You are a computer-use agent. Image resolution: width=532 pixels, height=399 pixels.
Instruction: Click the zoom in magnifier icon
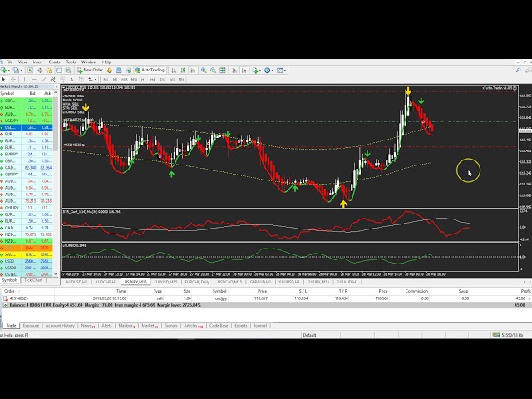(x=204, y=70)
